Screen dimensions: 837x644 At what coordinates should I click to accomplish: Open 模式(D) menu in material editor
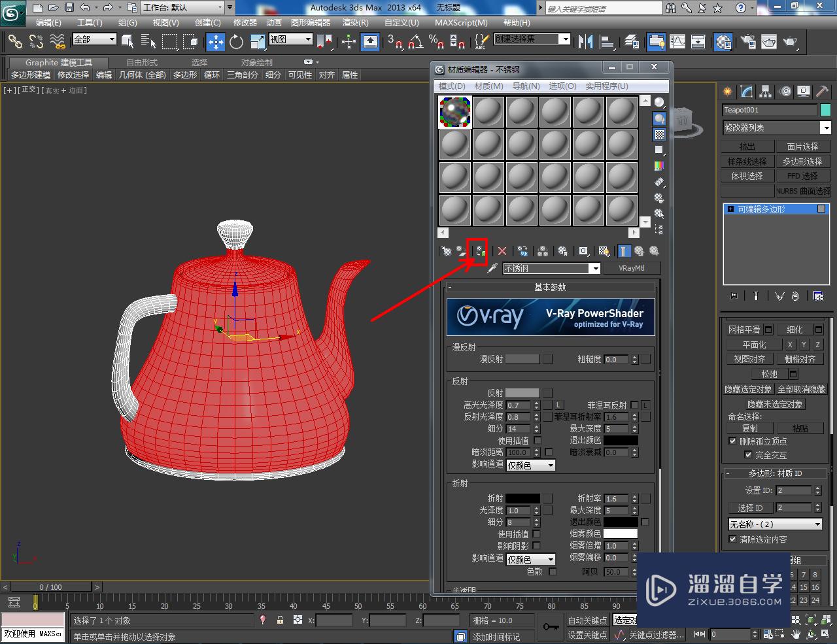tap(452, 86)
